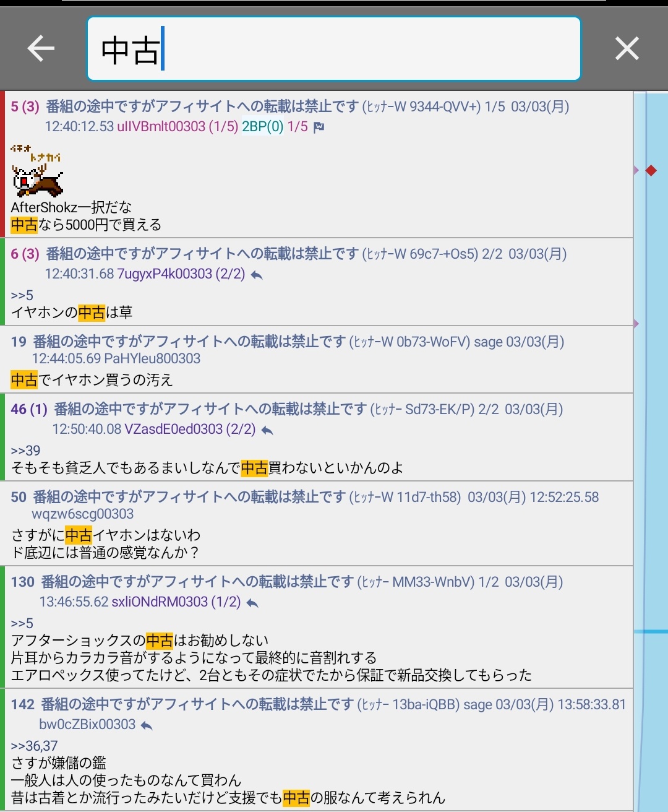
Task: Open the >>5 anchor link in post 6
Action: pos(22,295)
